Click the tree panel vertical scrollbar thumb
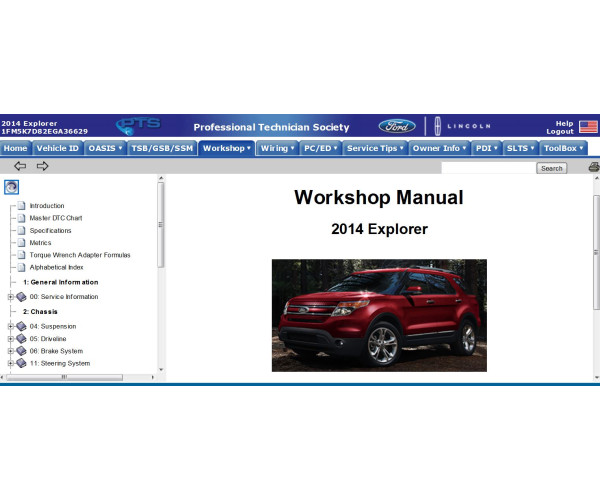 point(161,225)
